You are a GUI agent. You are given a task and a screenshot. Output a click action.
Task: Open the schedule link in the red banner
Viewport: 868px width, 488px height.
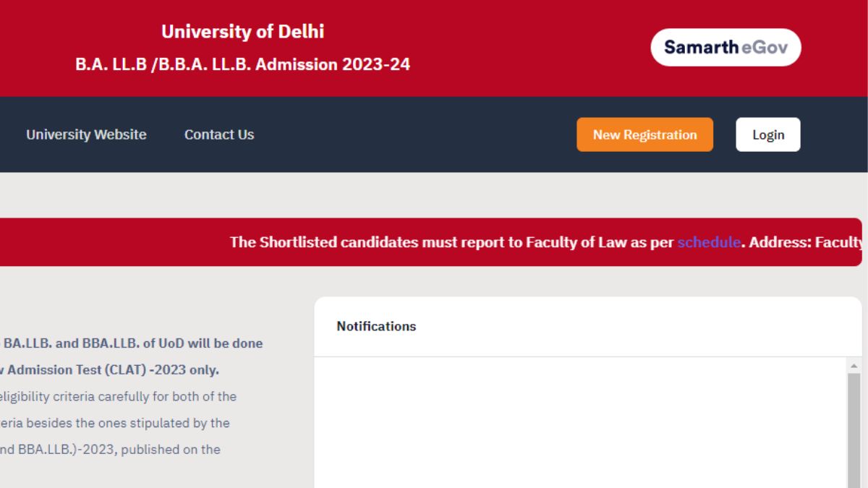pyautogui.click(x=708, y=242)
